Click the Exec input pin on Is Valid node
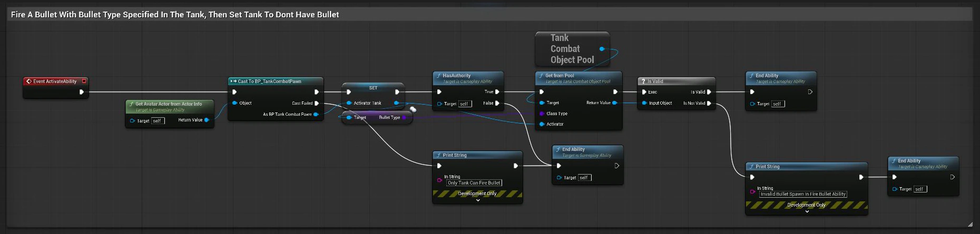The height and width of the screenshot is (234, 980). [644, 92]
